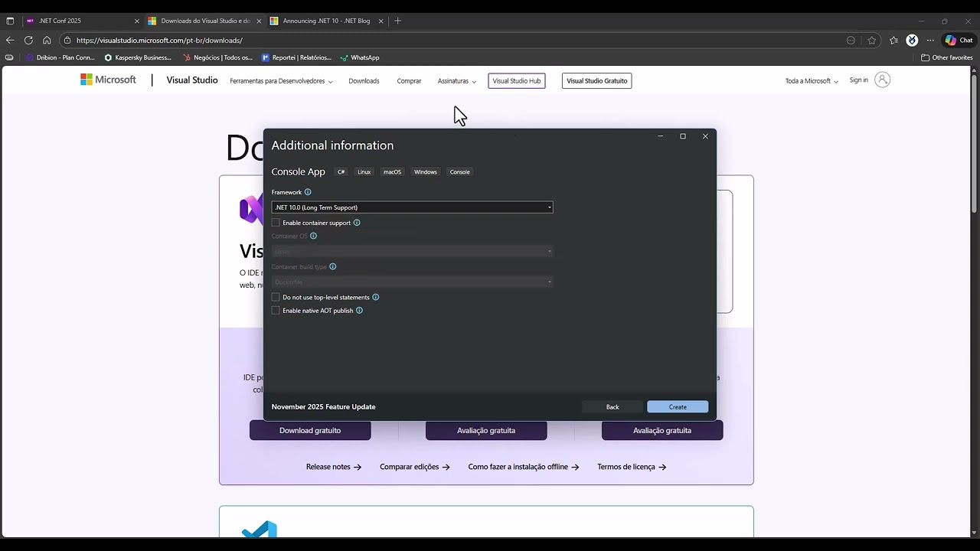The height and width of the screenshot is (551, 980).
Task: Open Visual Studio Hub button
Action: tap(517, 80)
